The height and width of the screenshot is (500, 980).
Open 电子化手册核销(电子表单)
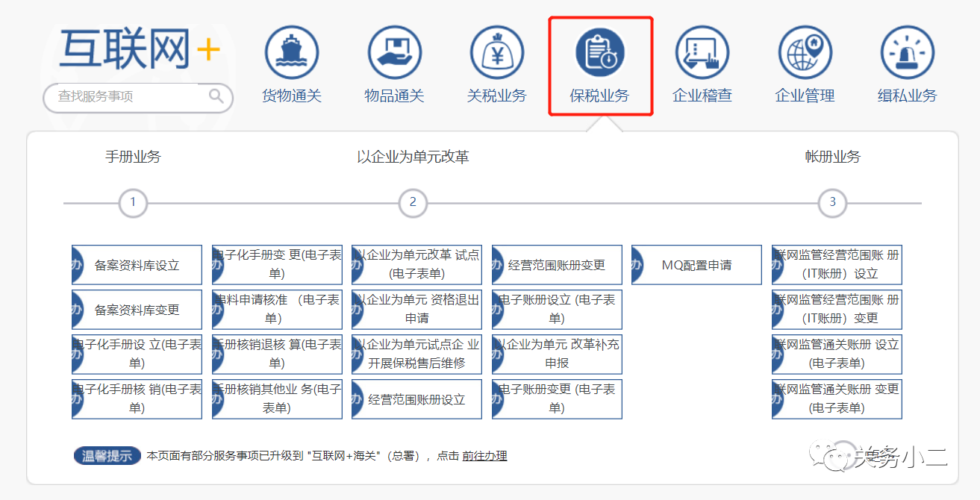click(x=137, y=399)
